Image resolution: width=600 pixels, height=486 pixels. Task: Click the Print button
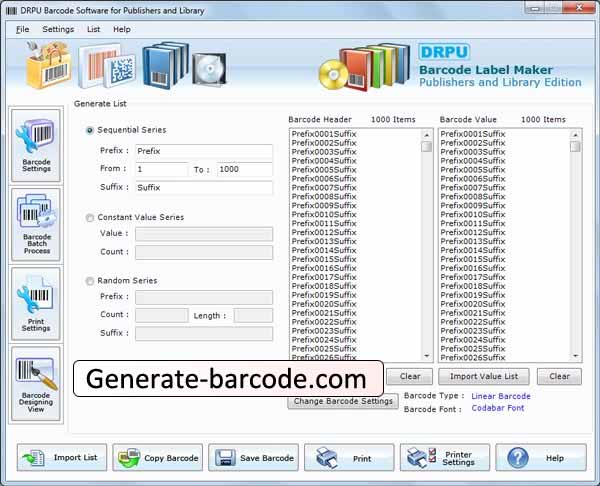[349, 457]
